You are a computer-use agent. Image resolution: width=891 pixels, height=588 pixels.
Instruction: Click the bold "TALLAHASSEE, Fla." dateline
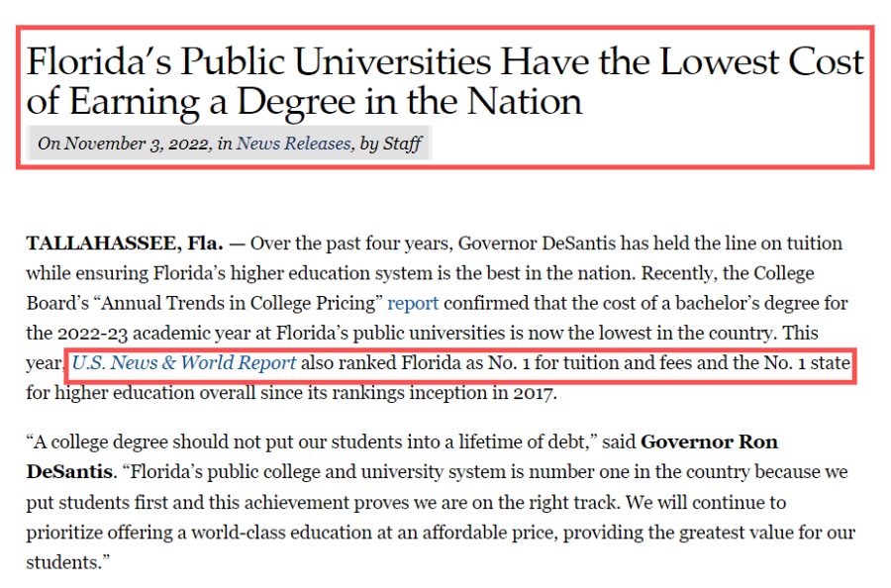[124, 243]
